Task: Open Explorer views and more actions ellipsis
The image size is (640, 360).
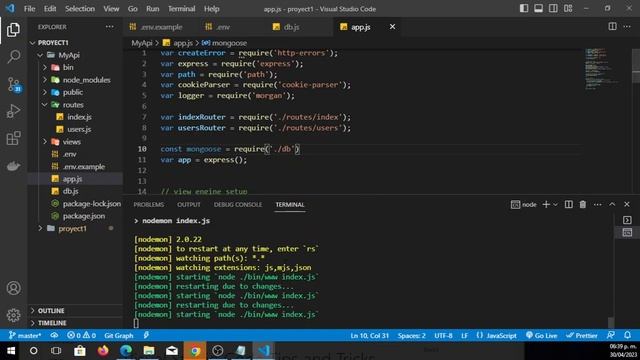Action: tap(110, 27)
